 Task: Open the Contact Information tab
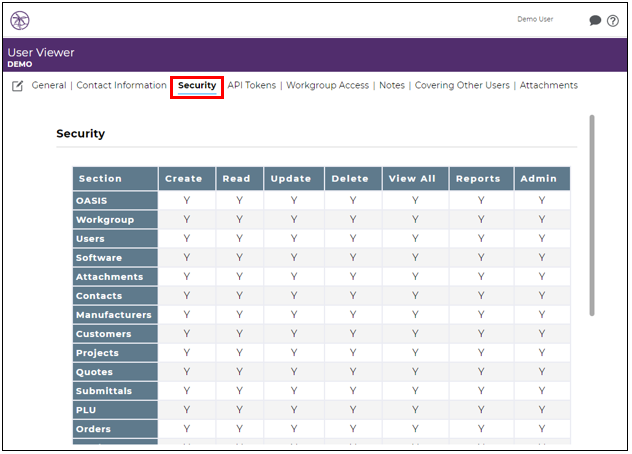tap(121, 85)
